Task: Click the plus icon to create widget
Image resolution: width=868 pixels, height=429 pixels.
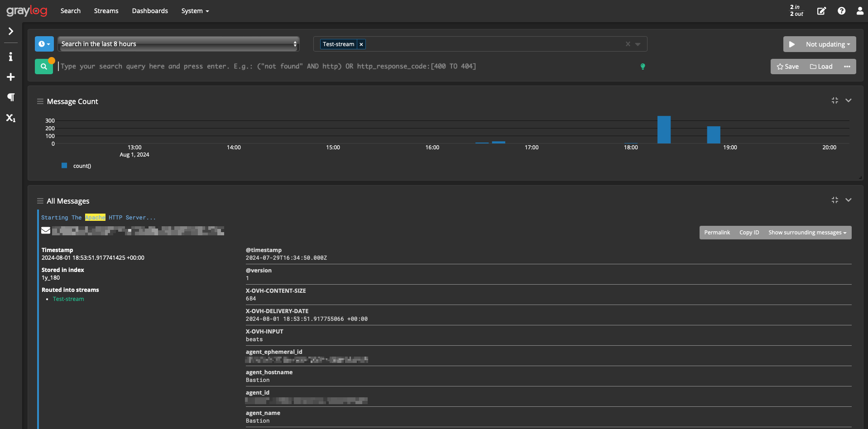Action: 11,77
